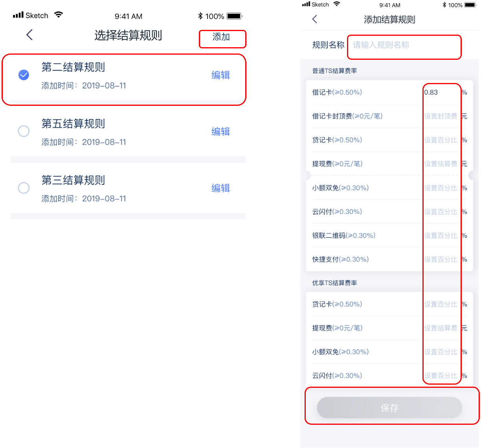481x448 pixels.
Task: Tap the Wi-Fi icon in left status bar
Action: (x=59, y=15)
